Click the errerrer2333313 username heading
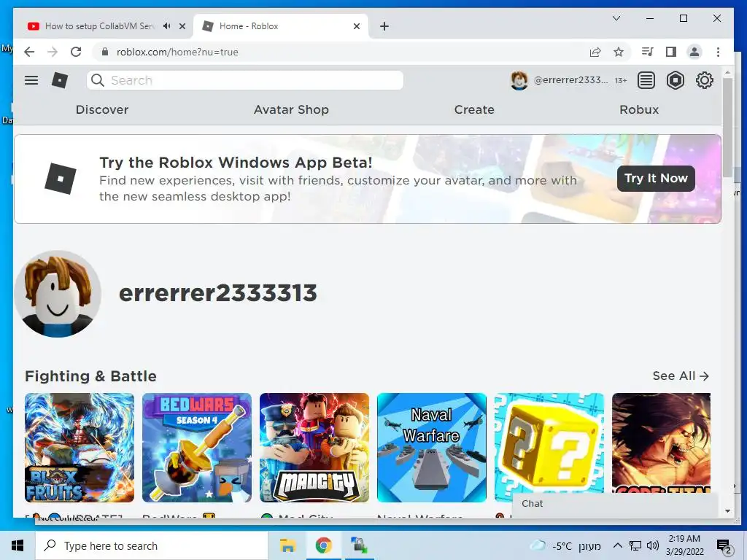The width and height of the screenshot is (747, 560). click(x=217, y=292)
